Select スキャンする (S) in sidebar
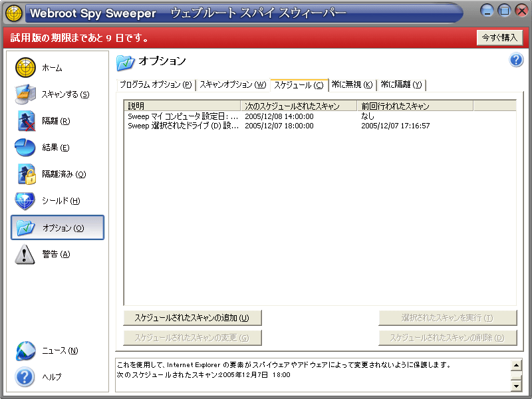Viewport: 532px width, 399px height. coord(65,94)
